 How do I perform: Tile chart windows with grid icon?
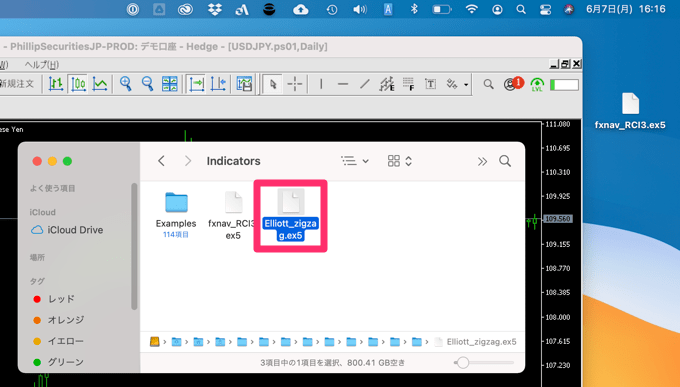(x=170, y=84)
